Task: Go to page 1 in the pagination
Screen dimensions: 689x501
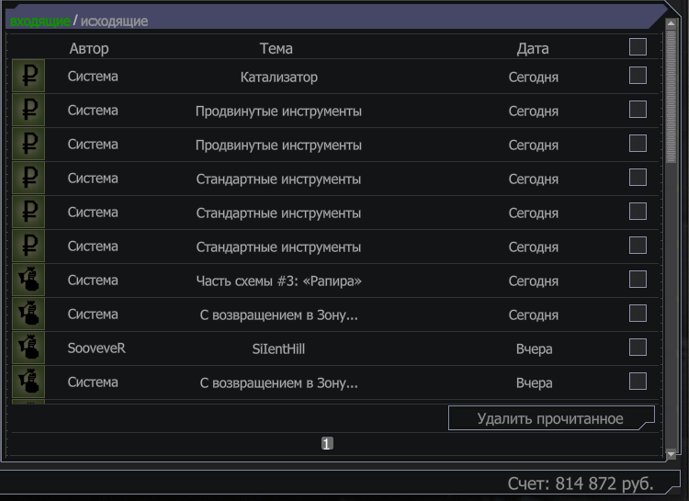Action: 327,443
